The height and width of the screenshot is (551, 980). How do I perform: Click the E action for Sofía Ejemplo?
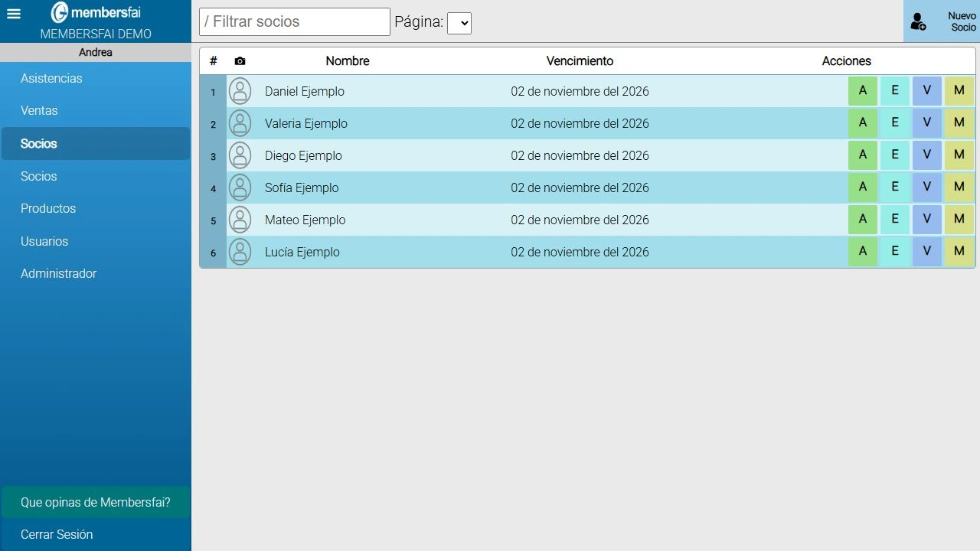895,187
